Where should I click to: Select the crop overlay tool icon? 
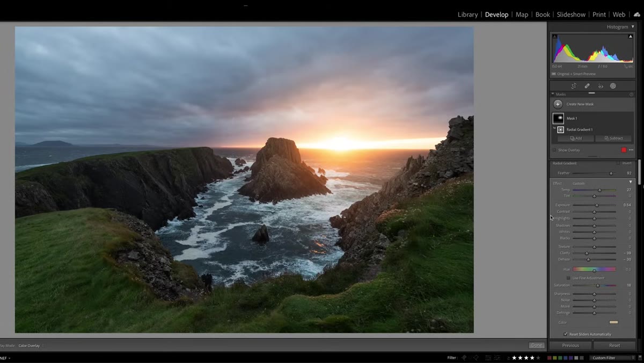[x=574, y=86]
